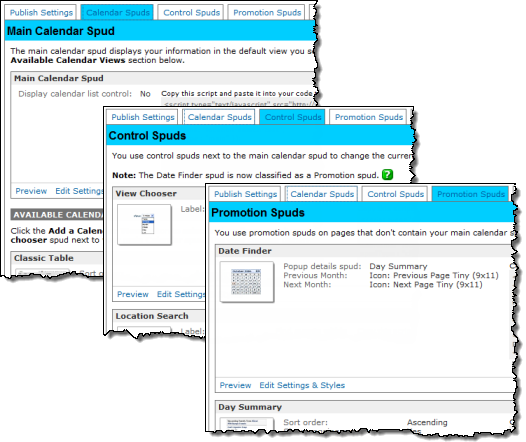Click View Chooser thumbnail image
Viewport: 526px width, 442px height.
[x=144, y=224]
